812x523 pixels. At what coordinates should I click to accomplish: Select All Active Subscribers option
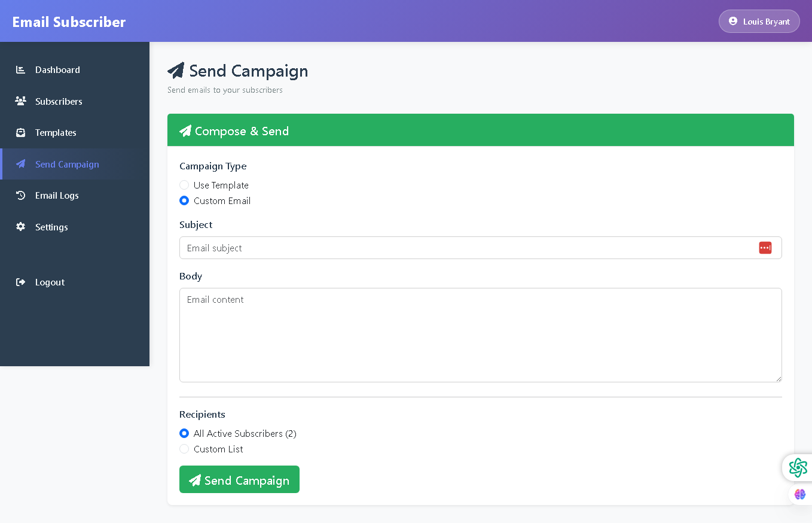pyautogui.click(x=184, y=433)
